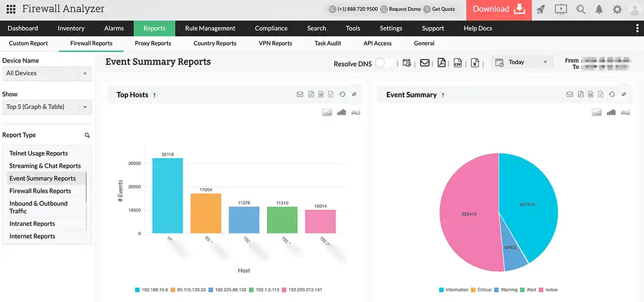
Task: Switch to VPN Reports subtab
Action: pos(275,43)
